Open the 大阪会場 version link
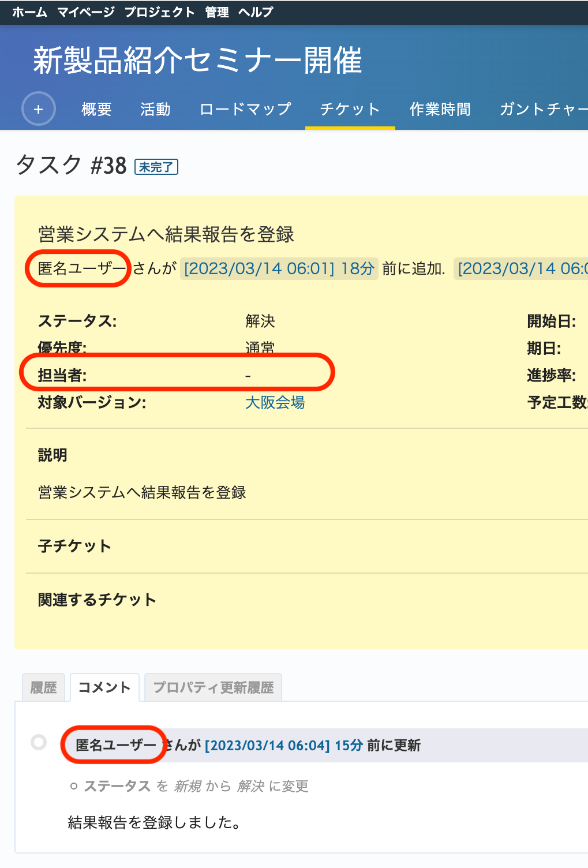This screenshot has height=868, width=588. (275, 402)
